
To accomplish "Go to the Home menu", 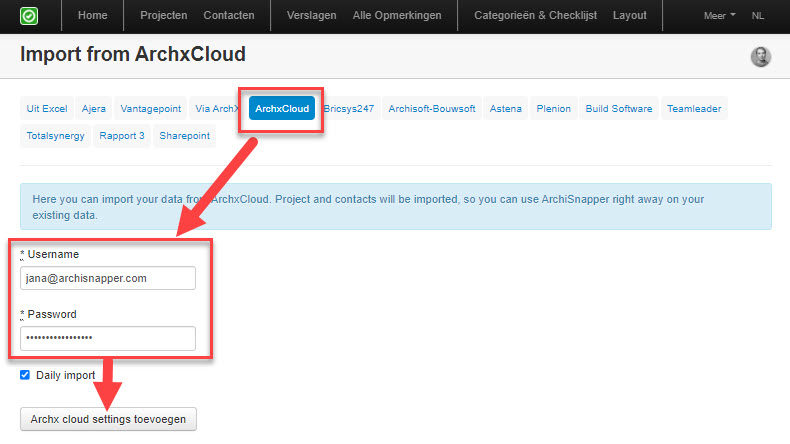I will (x=93, y=16).
